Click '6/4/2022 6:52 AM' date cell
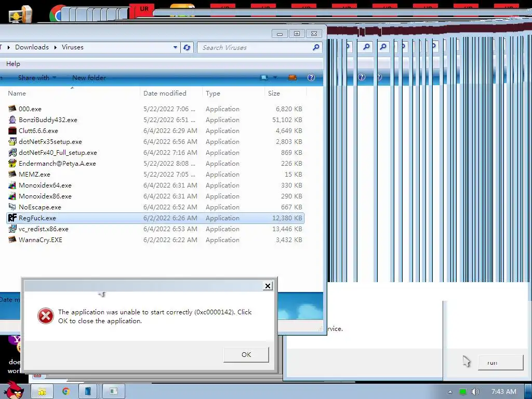This screenshot has height=399, width=532. point(170,207)
